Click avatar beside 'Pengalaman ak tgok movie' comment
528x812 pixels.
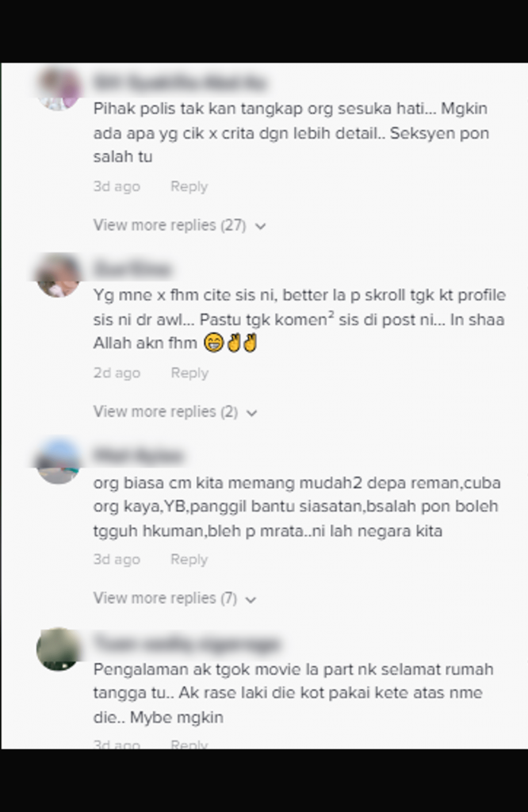[x=59, y=649]
